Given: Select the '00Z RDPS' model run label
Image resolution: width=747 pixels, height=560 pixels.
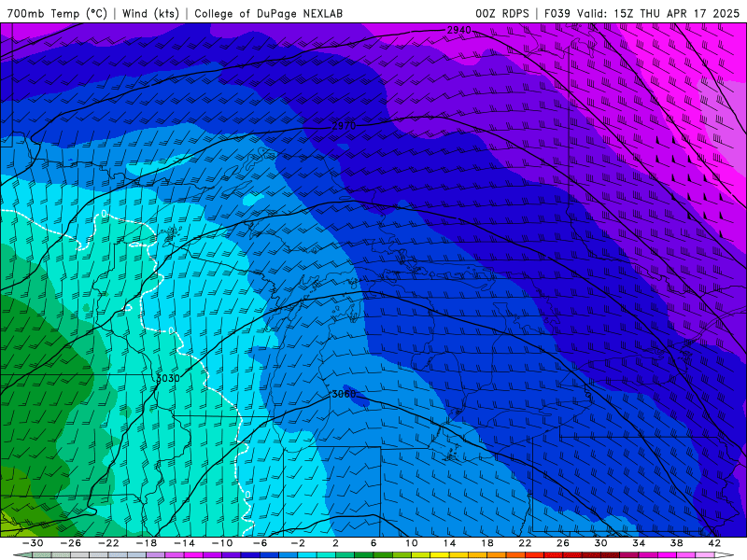Looking at the screenshot, I should (502, 14).
